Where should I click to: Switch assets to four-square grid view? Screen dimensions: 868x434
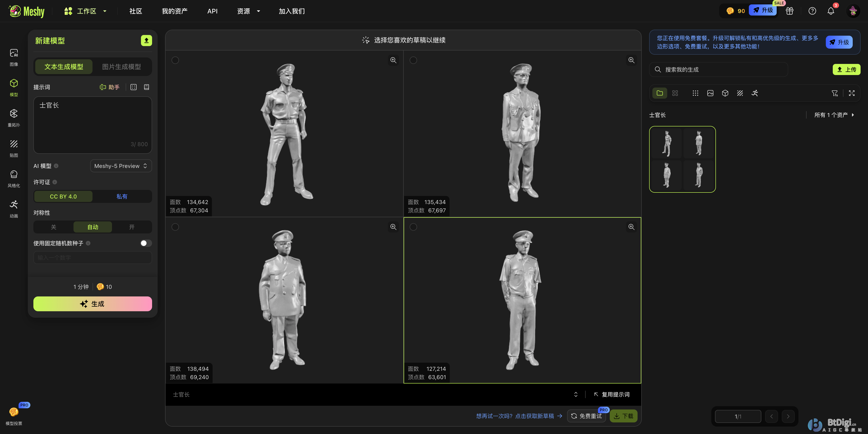tap(675, 93)
